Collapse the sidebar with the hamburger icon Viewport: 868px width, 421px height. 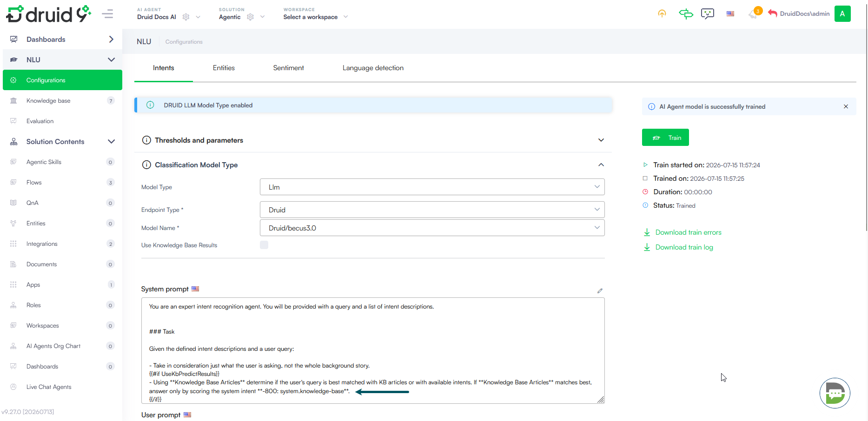[x=107, y=14]
